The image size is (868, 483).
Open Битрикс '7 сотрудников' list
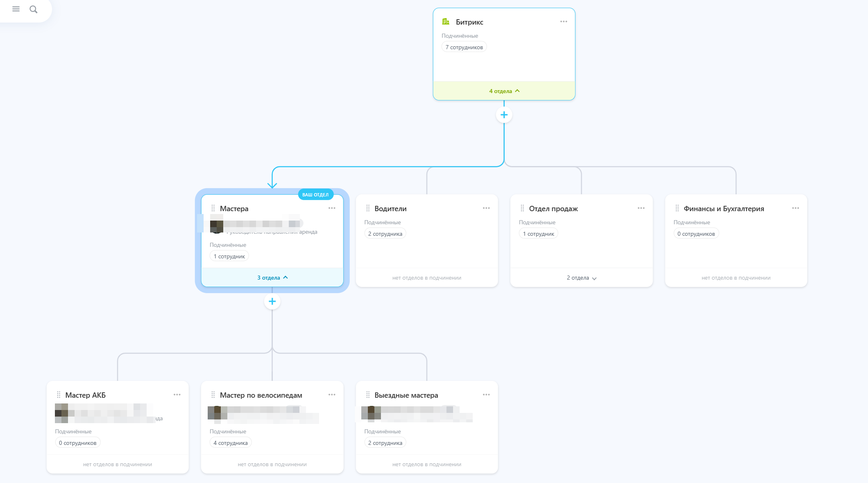464,47
